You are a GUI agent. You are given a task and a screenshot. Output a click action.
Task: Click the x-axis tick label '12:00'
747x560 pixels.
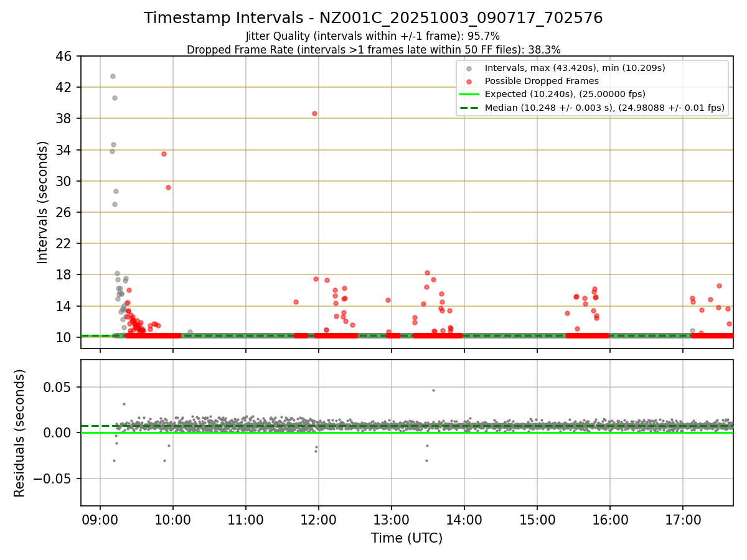pos(319,520)
